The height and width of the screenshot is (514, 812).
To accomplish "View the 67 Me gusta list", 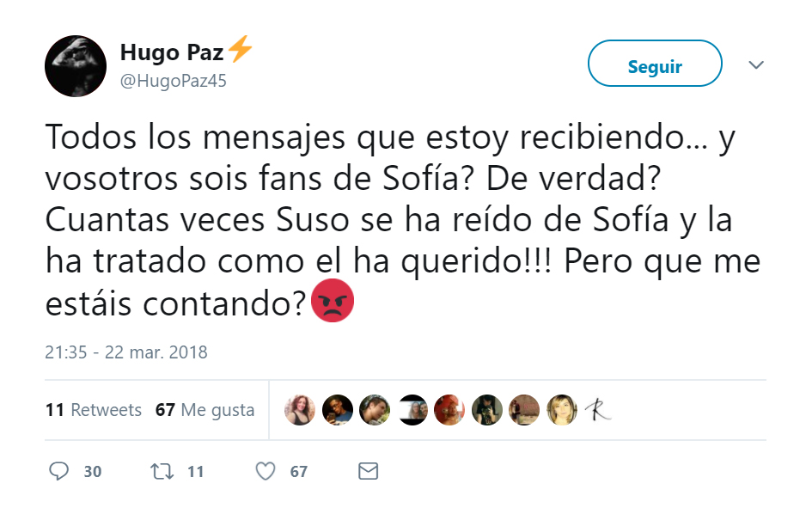I will (205, 410).
